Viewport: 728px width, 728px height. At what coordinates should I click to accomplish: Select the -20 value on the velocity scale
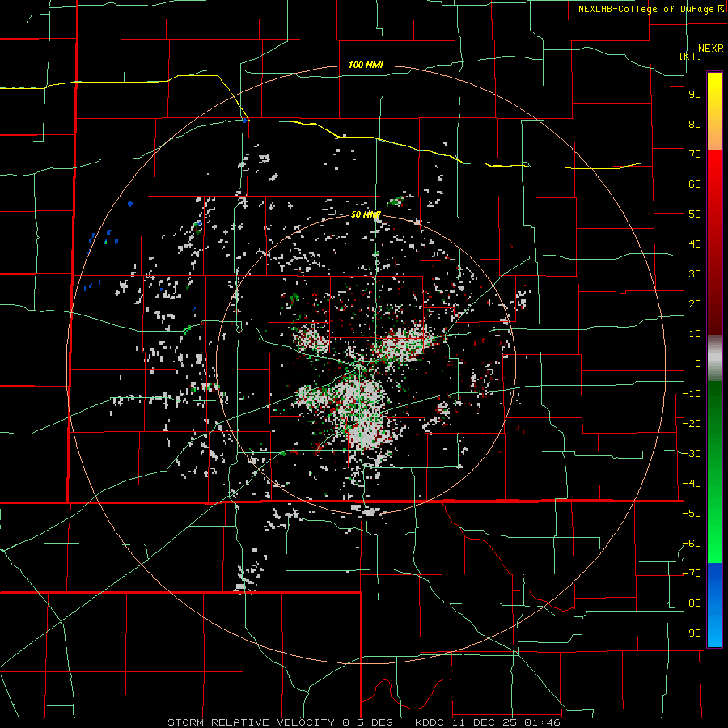tap(692, 424)
